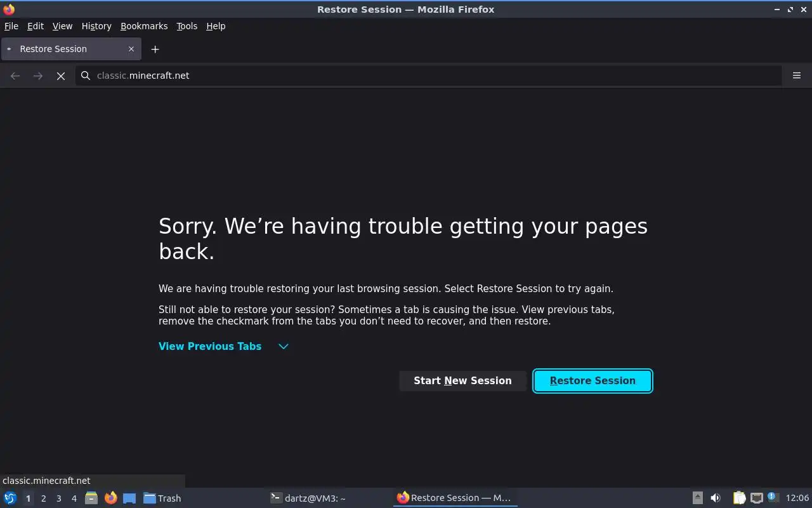Switch to virtual desktop 2
The image size is (812, 508).
pyautogui.click(x=43, y=498)
